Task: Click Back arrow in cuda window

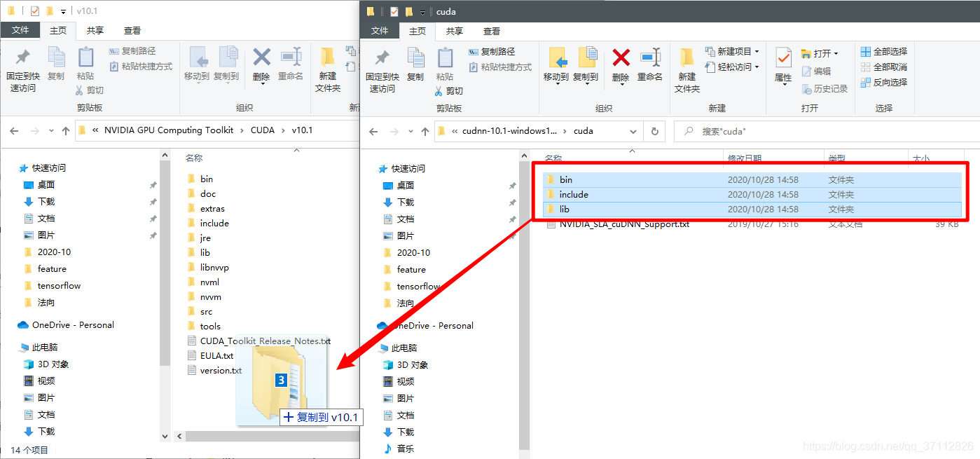Action: tap(374, 131)
